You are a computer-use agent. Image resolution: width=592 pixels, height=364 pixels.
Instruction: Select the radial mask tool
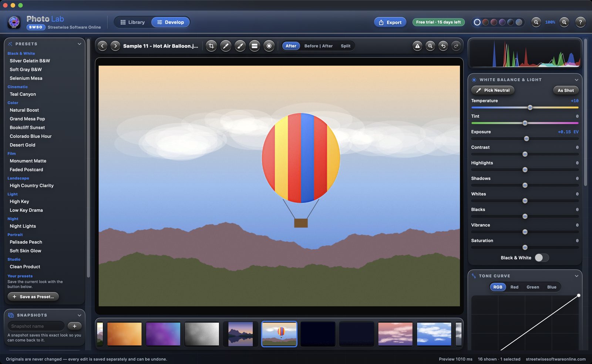point(269,46)
